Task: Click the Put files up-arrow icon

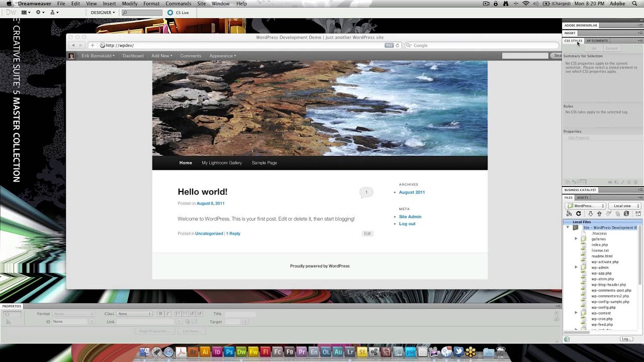Action: [599, 214]
